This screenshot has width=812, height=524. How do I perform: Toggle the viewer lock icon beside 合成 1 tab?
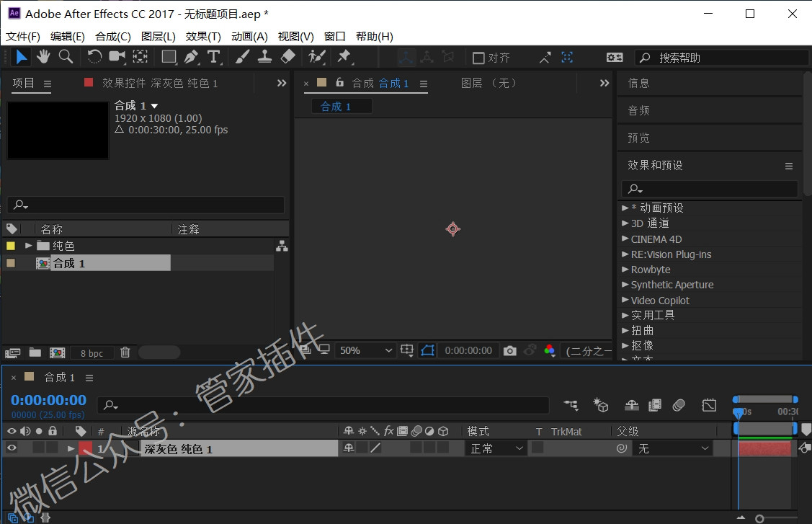pyautogui.click(x=340, y=82)
